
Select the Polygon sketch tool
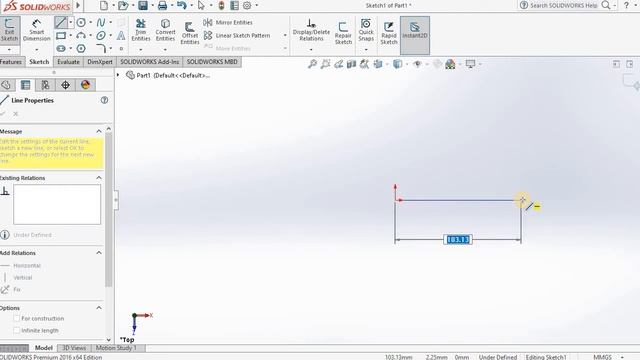81,49
